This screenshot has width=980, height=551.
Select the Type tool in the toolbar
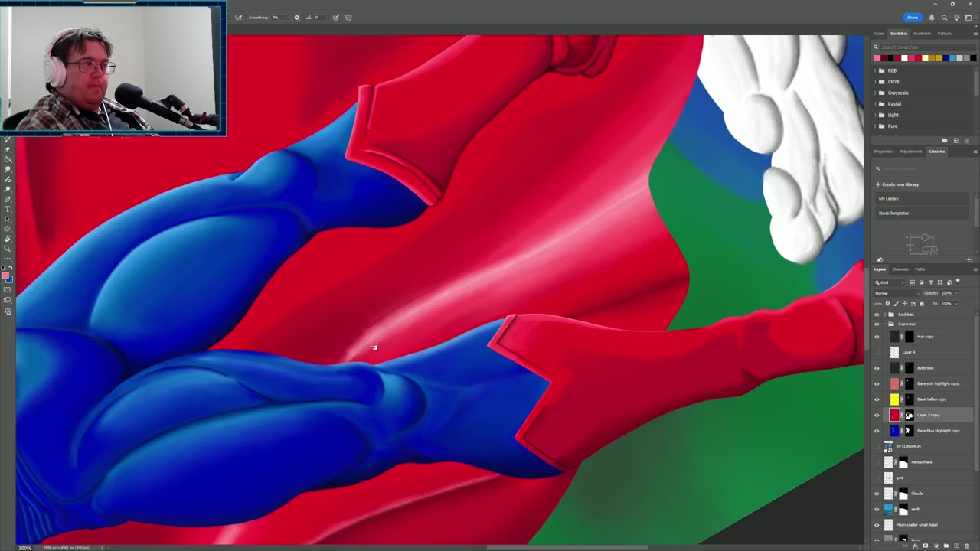point(8,209)
